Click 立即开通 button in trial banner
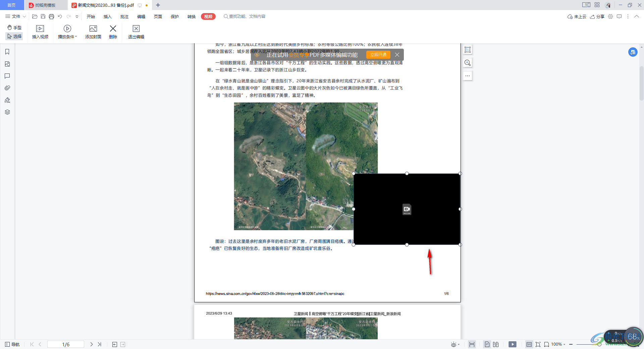This screenshot has width=644, height=349. [378, 55]
